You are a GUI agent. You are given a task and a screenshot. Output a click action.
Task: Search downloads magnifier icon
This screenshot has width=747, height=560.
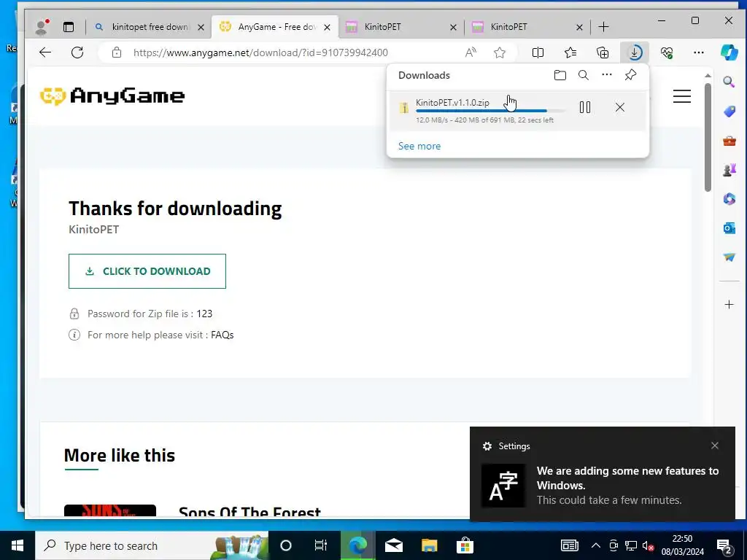(584, 75)
